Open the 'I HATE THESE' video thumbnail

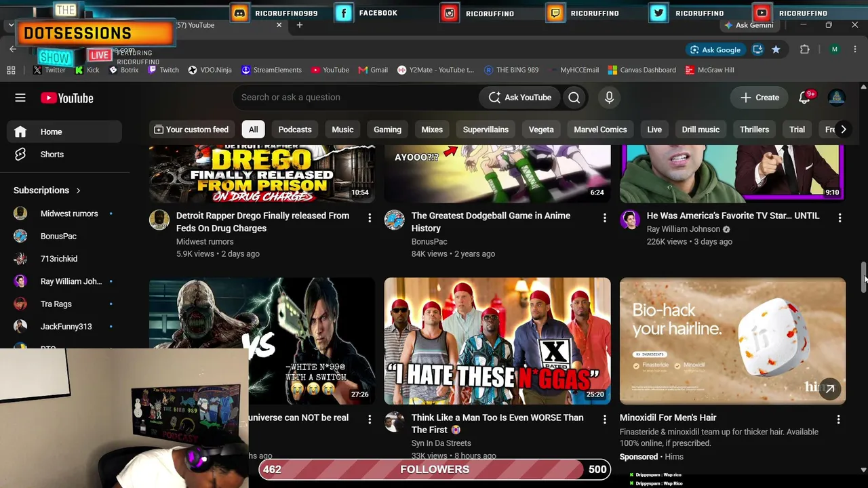[x=497, y=341]
